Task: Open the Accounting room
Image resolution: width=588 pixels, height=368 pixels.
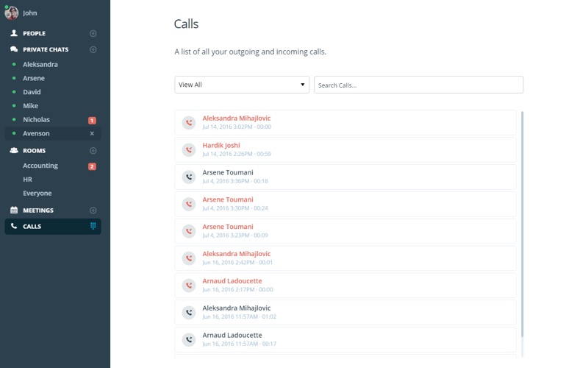Action: pos(40,166)
